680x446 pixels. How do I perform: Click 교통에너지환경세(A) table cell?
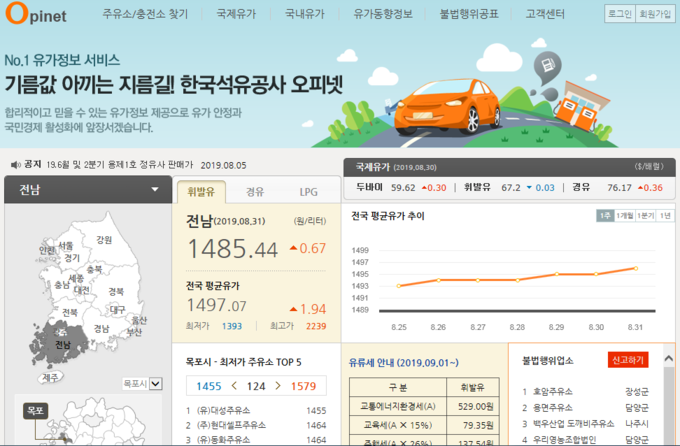coord(398,407)
